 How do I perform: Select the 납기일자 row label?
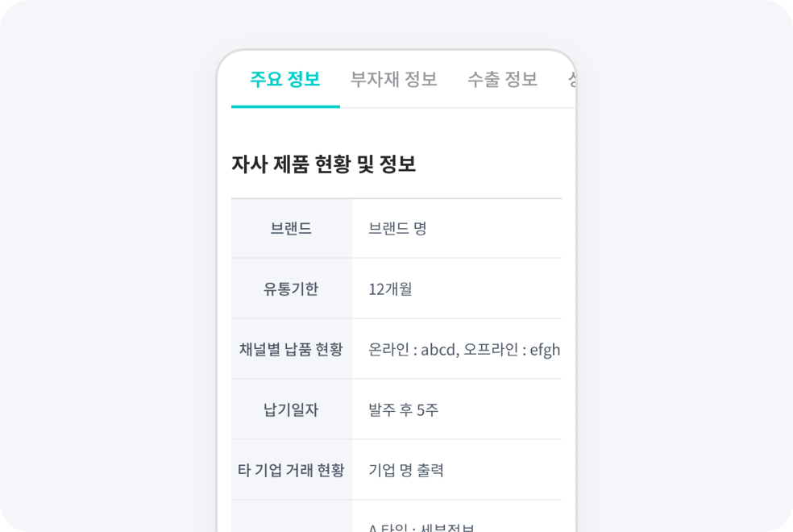(x=291, y=409)
